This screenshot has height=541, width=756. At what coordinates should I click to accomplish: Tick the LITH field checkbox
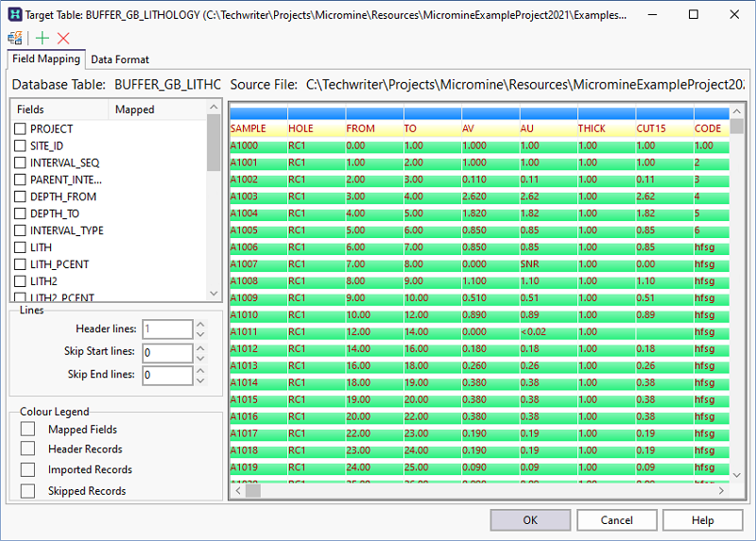point(20,247)
